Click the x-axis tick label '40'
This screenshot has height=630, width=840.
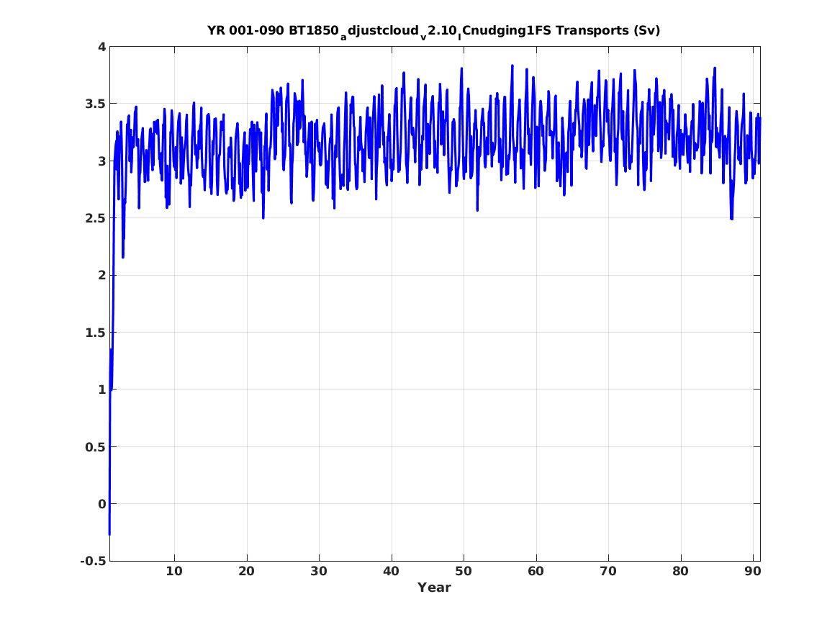tap(391, 572)
